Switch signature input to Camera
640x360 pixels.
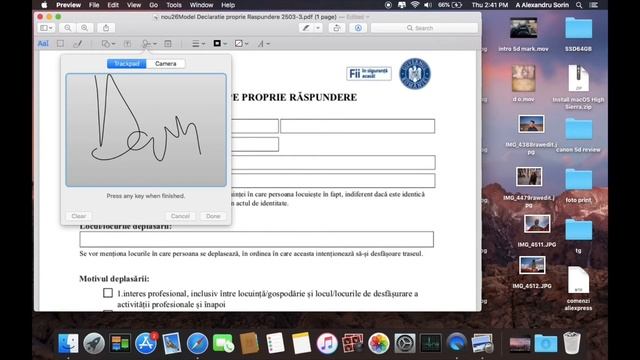(165, 64)
